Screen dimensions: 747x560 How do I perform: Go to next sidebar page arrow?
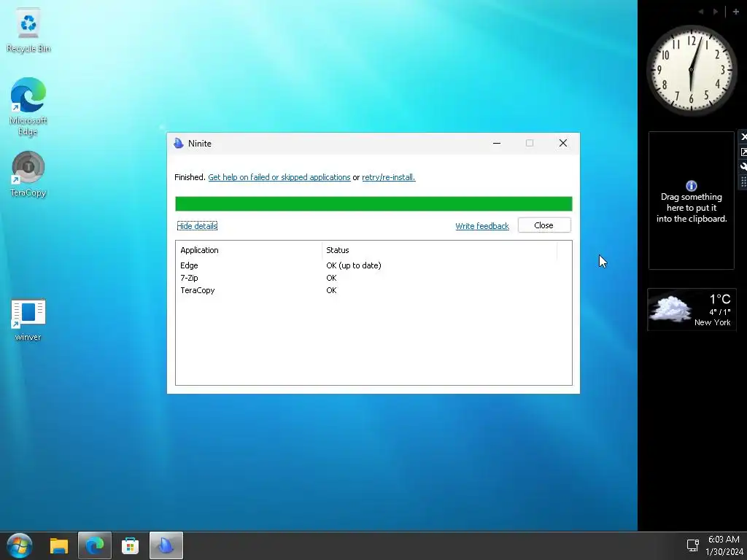[x=716, y=12]
